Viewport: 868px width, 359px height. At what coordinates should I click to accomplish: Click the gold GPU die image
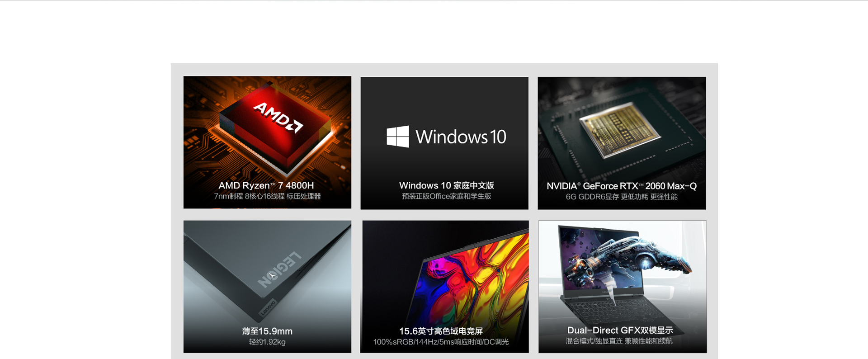coord(620,129)
